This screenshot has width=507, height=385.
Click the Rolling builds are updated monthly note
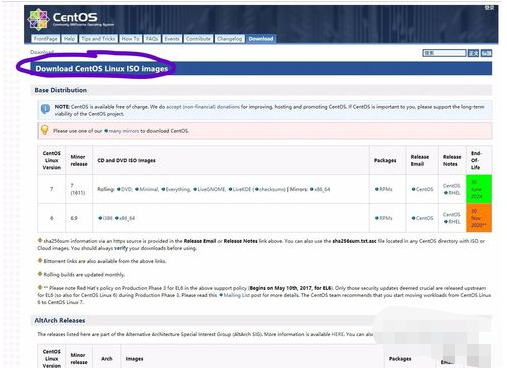point(81,275)
